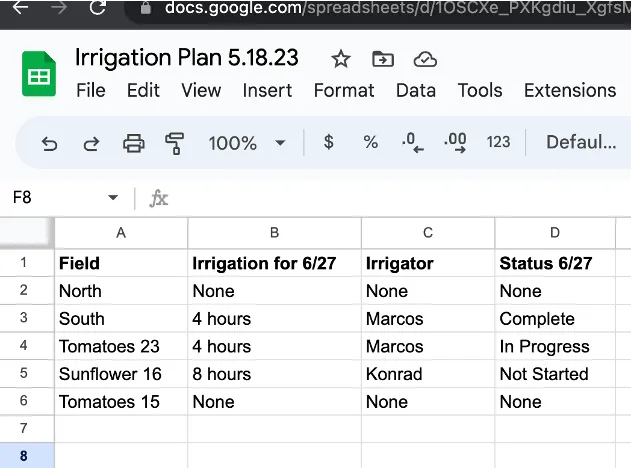Print the spreadsheet
632x468 pixels.
(133, 143)
